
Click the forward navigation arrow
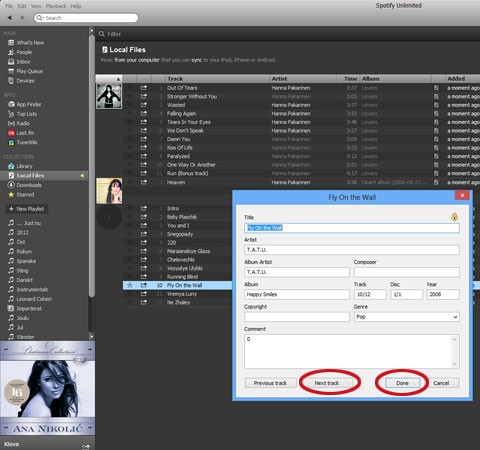click(x=22, y=18)
